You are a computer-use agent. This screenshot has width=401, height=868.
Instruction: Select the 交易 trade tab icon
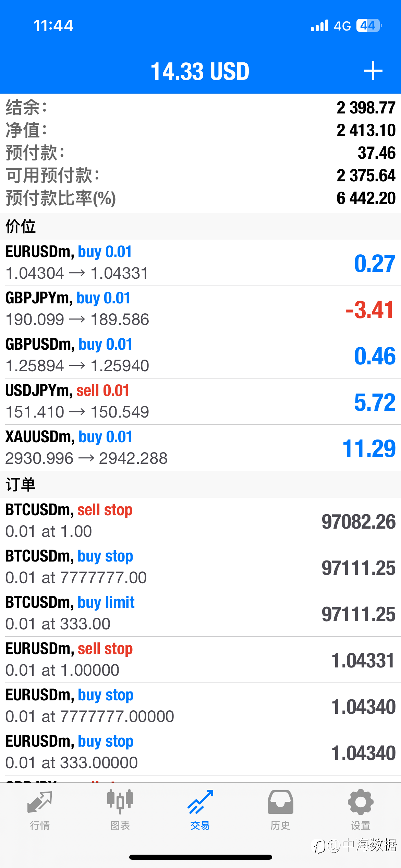click(200, 801)
